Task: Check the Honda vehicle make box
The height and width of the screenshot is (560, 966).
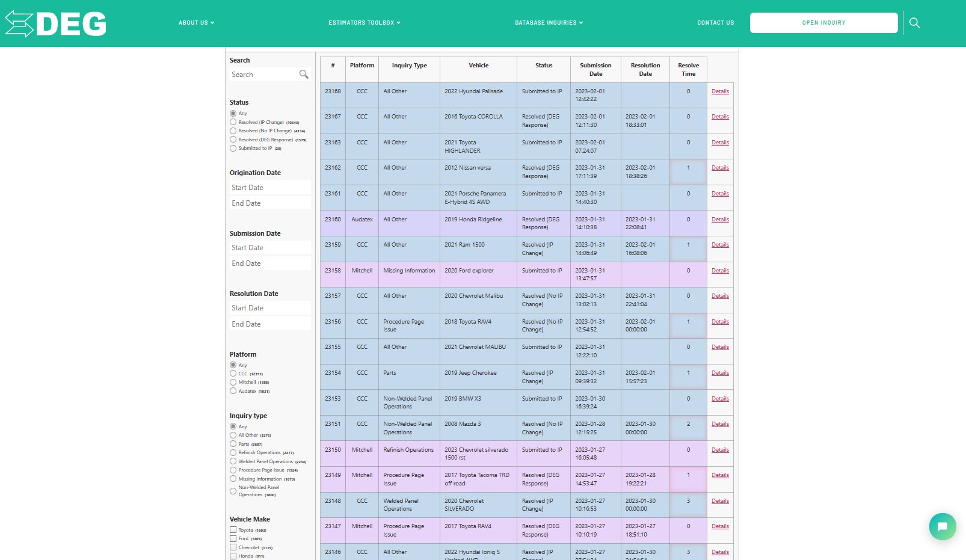Action: [233, 556]
